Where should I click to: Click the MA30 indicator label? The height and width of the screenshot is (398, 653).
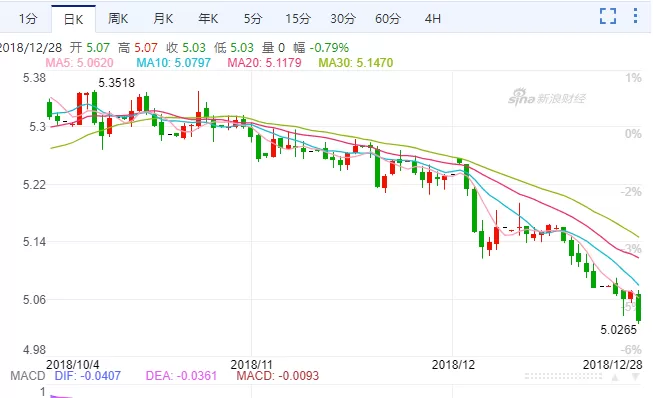[356, 63]
